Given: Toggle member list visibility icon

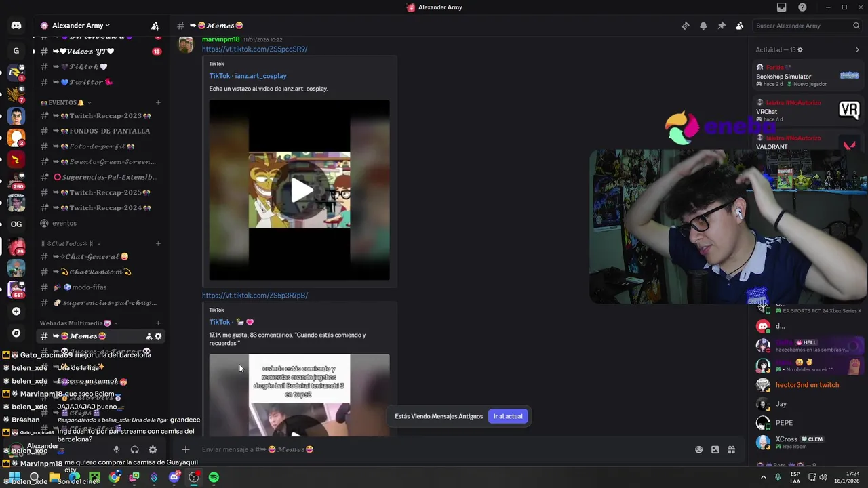Looking at the screenshot, I should tap(739, 26).
